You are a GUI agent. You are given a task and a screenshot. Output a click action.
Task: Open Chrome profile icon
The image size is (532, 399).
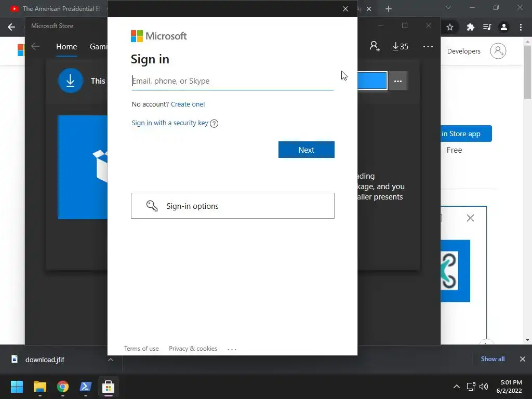(504, 27)
